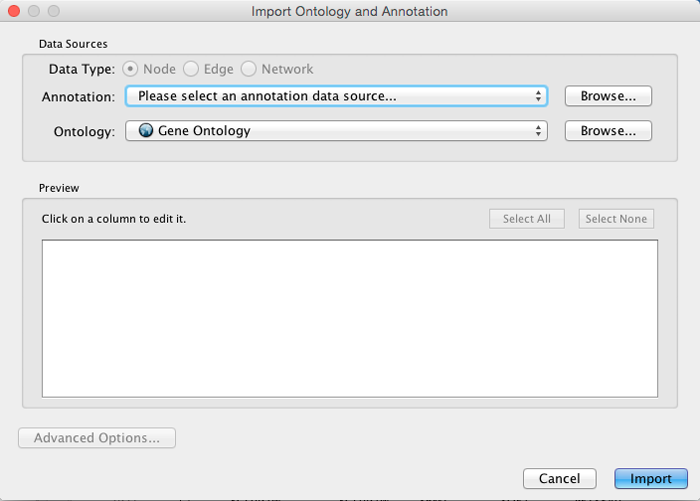
Task: Select the Network data type radio button
Action: pos(249,69)
